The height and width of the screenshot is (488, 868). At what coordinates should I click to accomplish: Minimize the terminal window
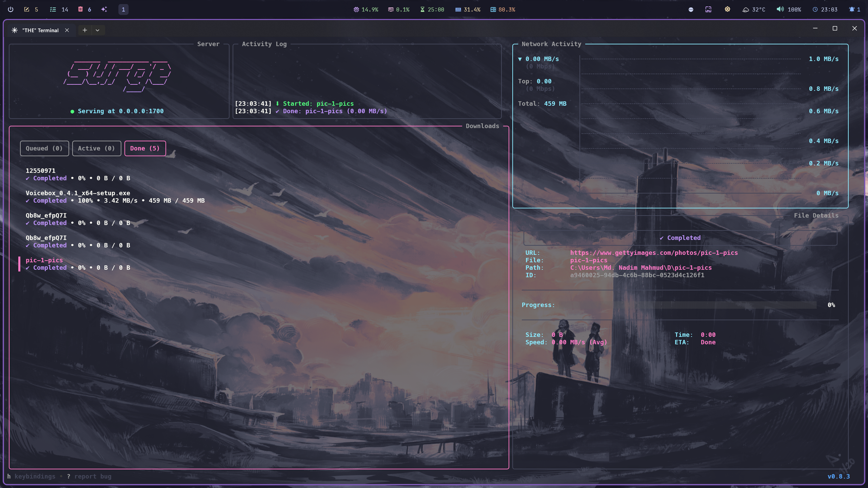[815, 28]
